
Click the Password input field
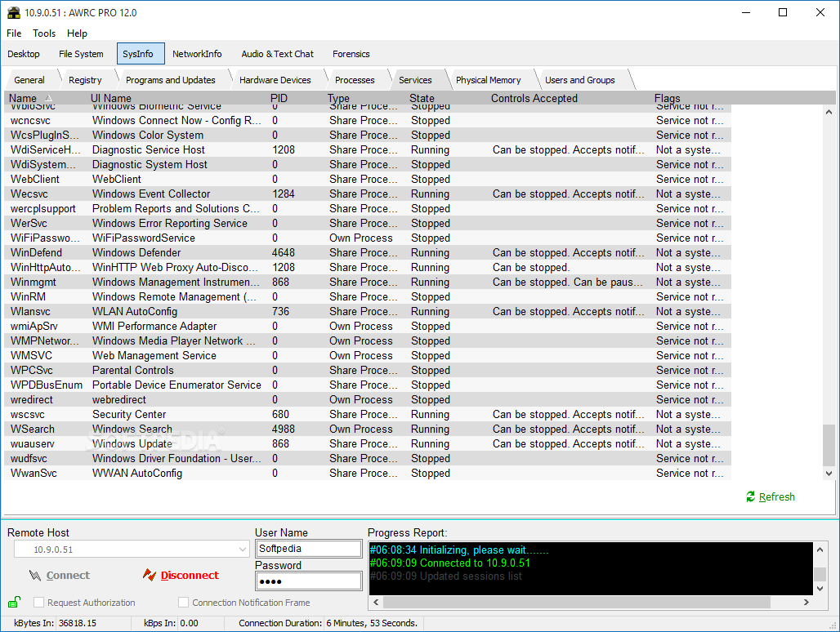[309, 581]
